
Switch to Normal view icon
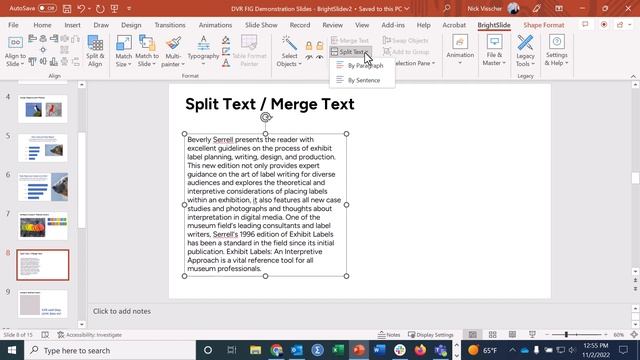473,335
